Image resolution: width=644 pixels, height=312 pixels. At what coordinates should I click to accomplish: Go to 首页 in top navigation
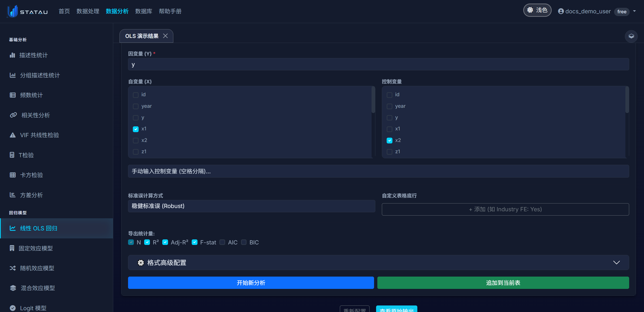tap(64, 11)
